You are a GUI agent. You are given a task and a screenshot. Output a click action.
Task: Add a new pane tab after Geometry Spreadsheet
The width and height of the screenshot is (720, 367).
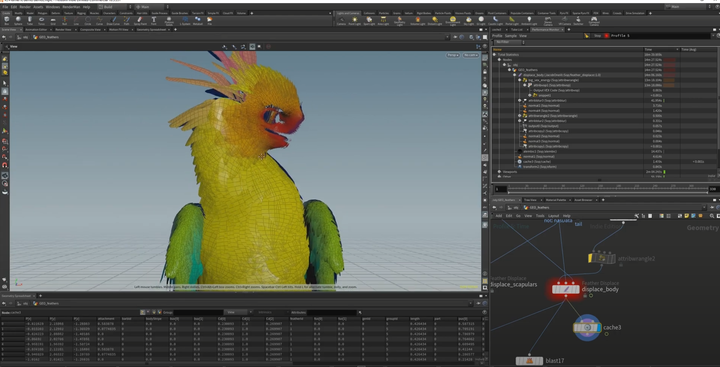pyautogui.click(x=175, y=29)
